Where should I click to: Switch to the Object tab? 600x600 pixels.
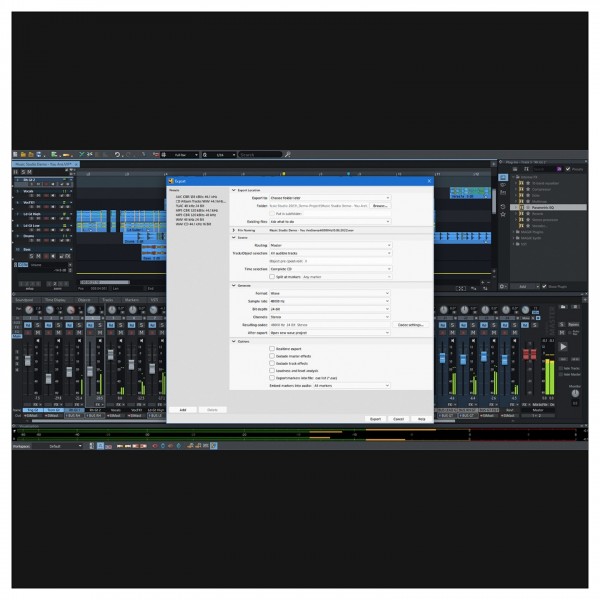[84, 300]
